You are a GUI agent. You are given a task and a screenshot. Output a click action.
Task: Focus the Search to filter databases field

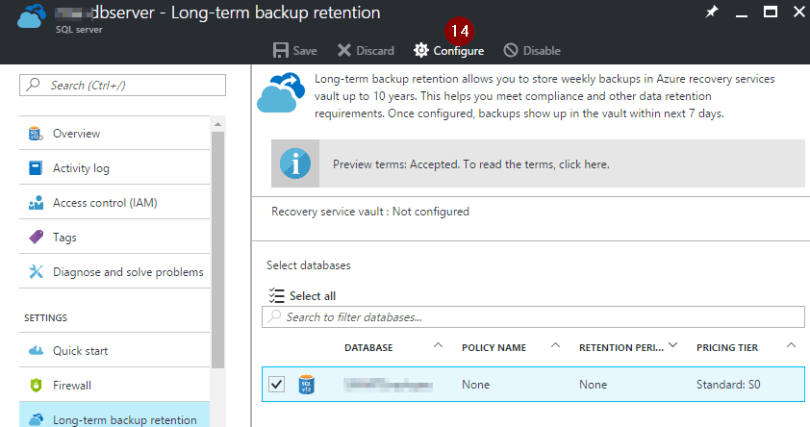pyautogui.click(x=533, y=317)
